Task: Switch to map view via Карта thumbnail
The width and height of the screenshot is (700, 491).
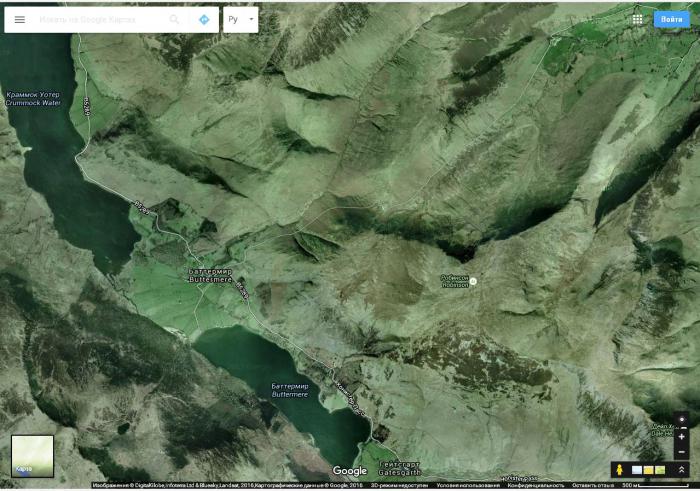Action: point(32,455)
